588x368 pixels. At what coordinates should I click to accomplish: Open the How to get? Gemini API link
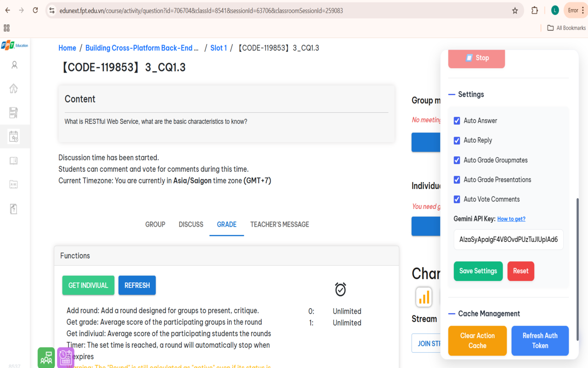pos(511,218)
